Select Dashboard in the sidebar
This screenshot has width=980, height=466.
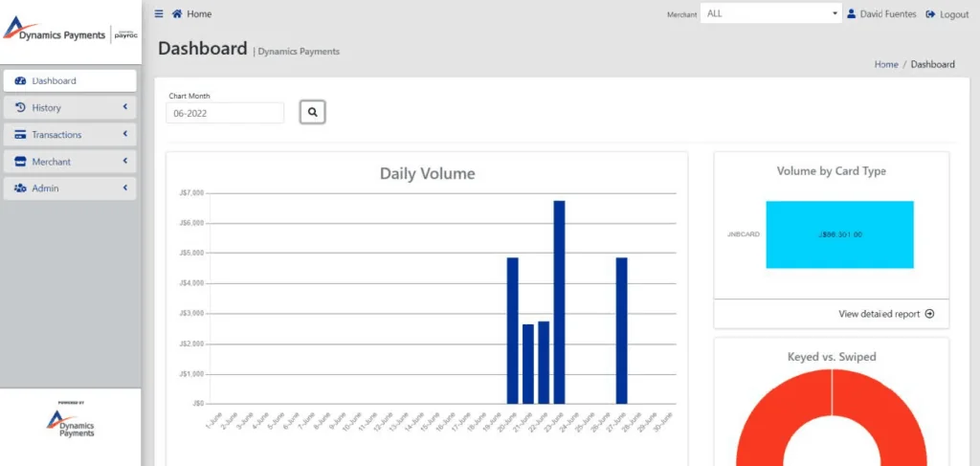click(69, 80)
